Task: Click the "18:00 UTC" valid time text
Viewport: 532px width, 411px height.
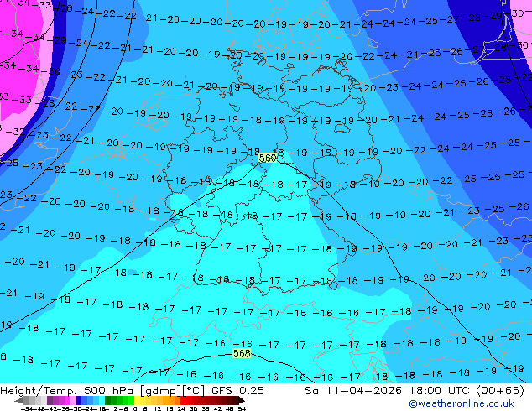Action: pyautogui.click(x=440, y=390)
